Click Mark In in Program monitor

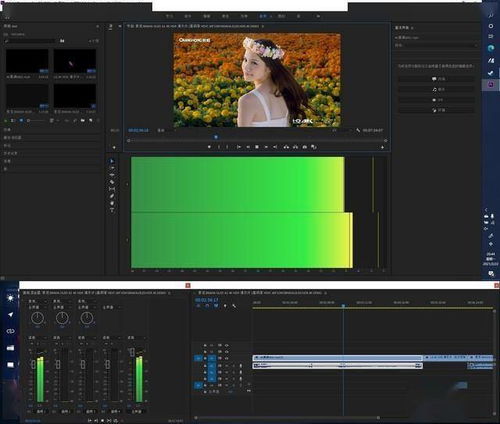click(219, 147)
